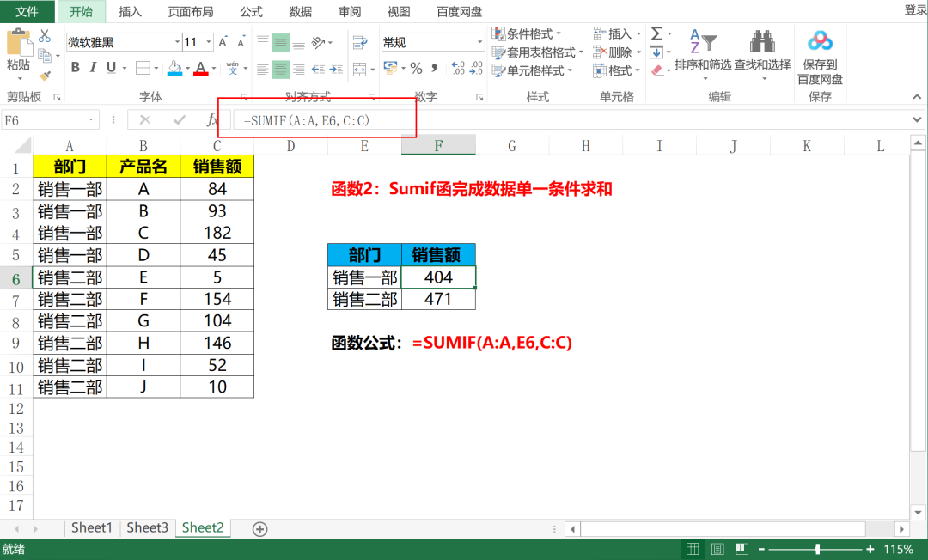The height and width of the screenshot is (560, 928).
Task: Open Sort and Filter (排序和筛选)
Action: point(703,54)
